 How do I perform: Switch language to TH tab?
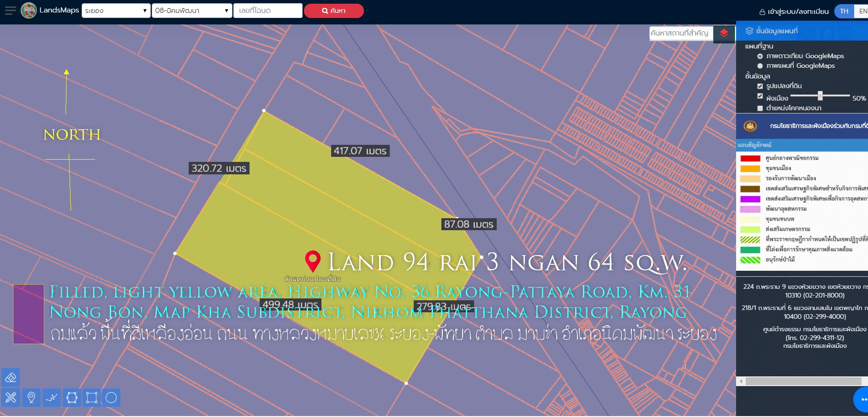pyautogui.click(x=844, y=11)
